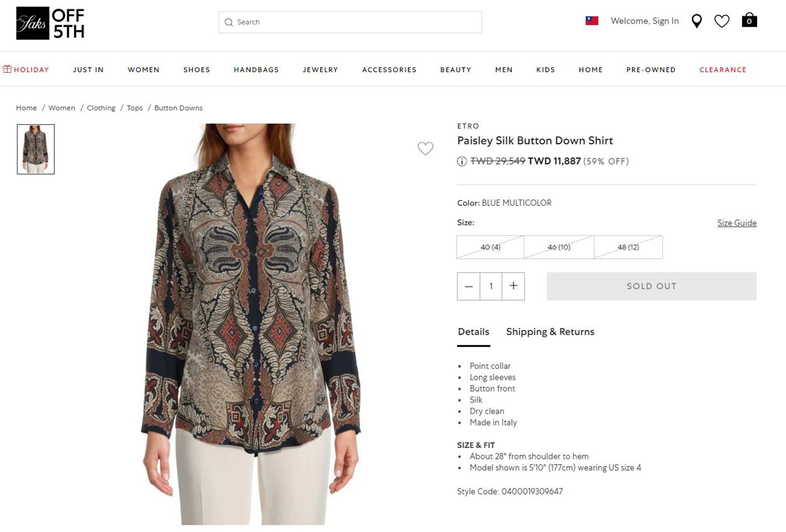The image size is (786, 532).
Task: Click Welcome, Sign In link
Action: tap(645, 21)
